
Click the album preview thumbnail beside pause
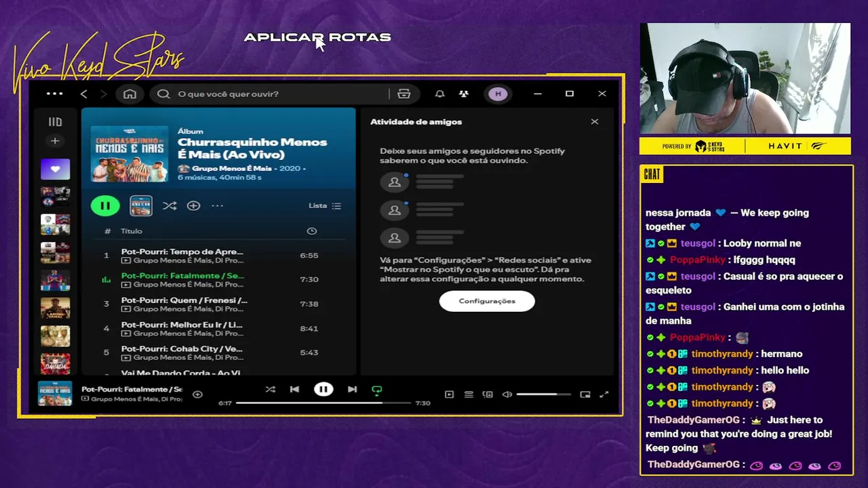[141, 205]
